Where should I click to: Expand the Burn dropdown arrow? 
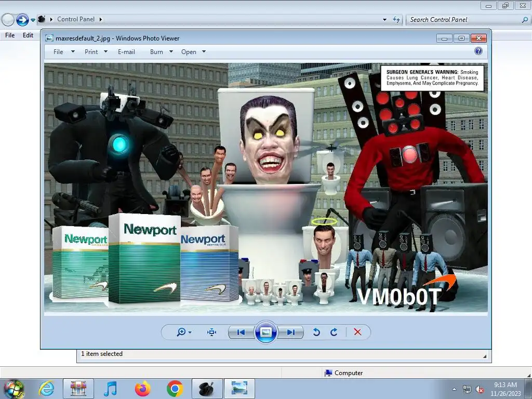[x=171, y=51]
